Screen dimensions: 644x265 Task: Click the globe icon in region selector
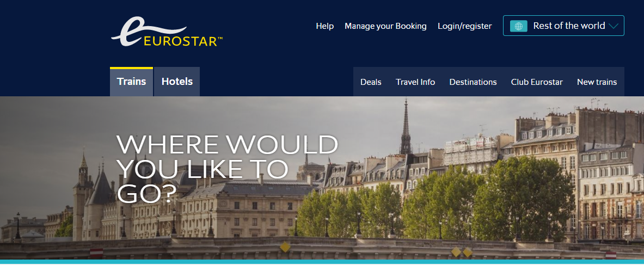pos(519,26)
